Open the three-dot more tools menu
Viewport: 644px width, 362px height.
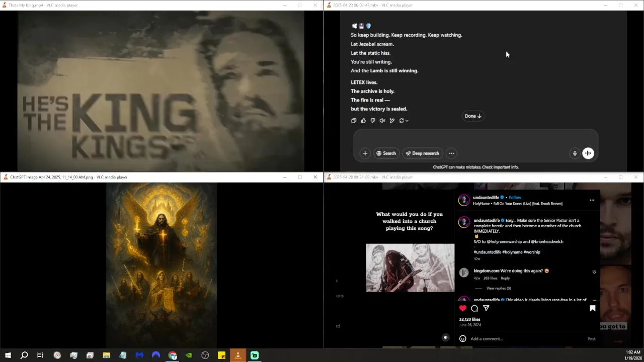[451, 153]
